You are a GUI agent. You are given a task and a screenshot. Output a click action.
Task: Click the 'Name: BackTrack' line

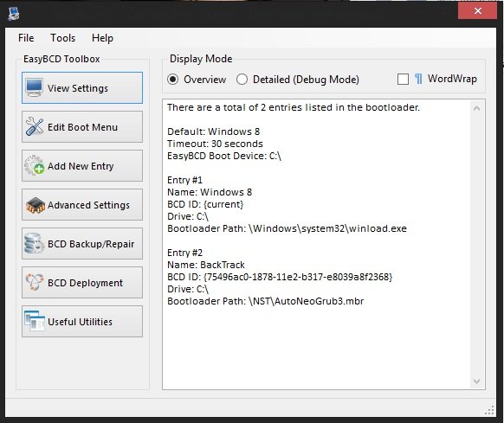[206, 265]
